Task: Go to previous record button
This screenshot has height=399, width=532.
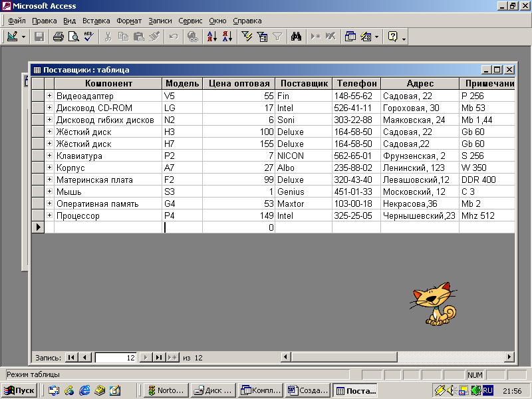Action: 84,357
